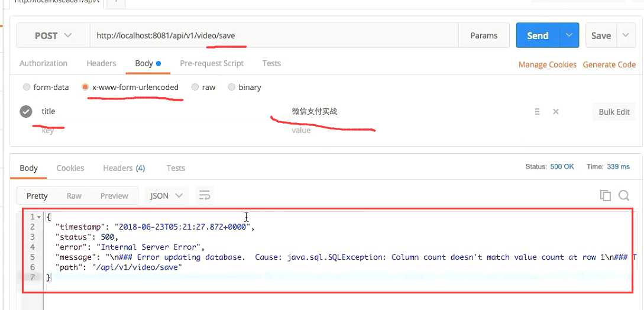Image resolution: width=644 pixels, height=310 pixels.
Task: Select the binary body option
Action: point(232,87)
